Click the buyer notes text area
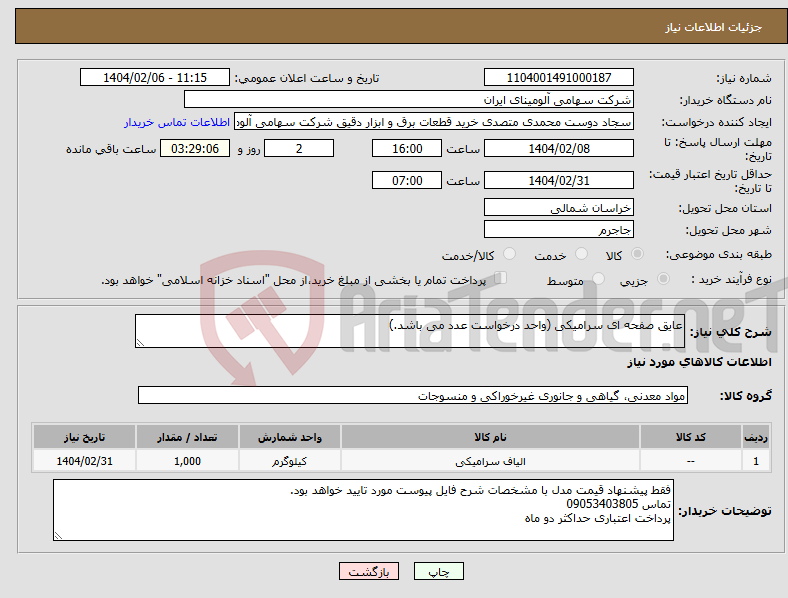 coord(363,510)
